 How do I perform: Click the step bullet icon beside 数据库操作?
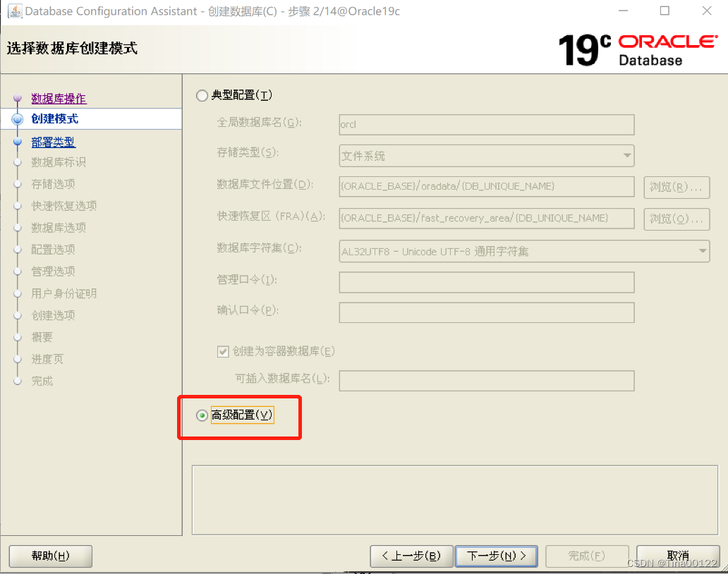click(x=18, y=99)
